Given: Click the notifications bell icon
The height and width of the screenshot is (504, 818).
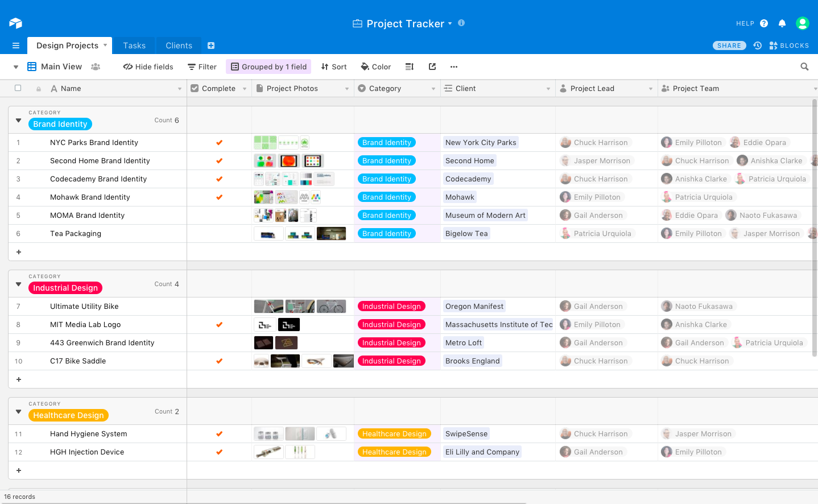Looking at the screenshot, I should [x=782, y=23].
